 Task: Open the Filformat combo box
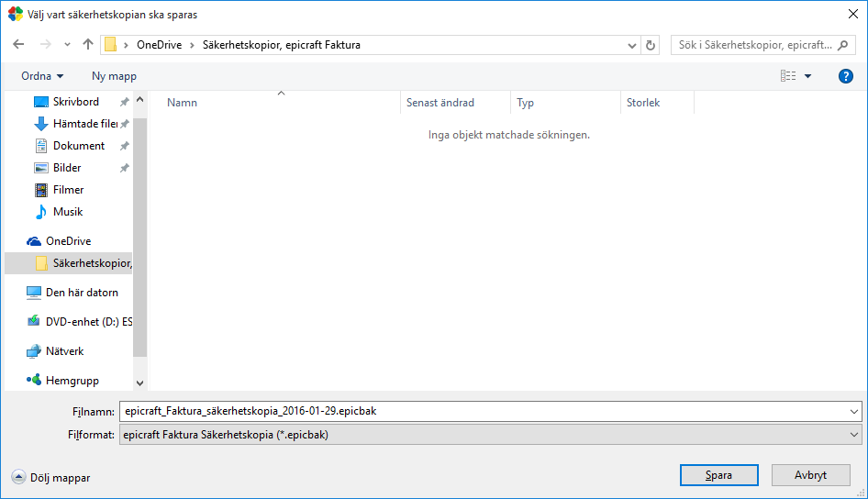(491, 435)
